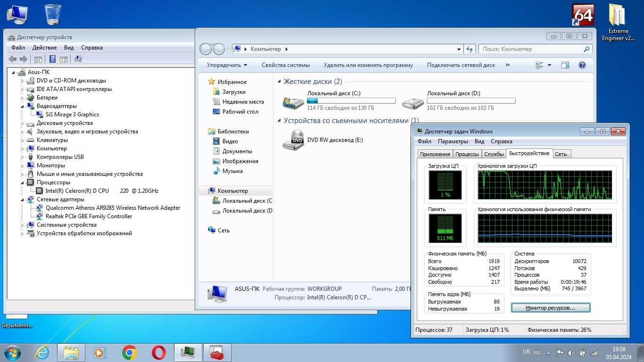644x362 pixels.
Task: Open the Explorer address bar history dropdown
Action: click(459, 49)
